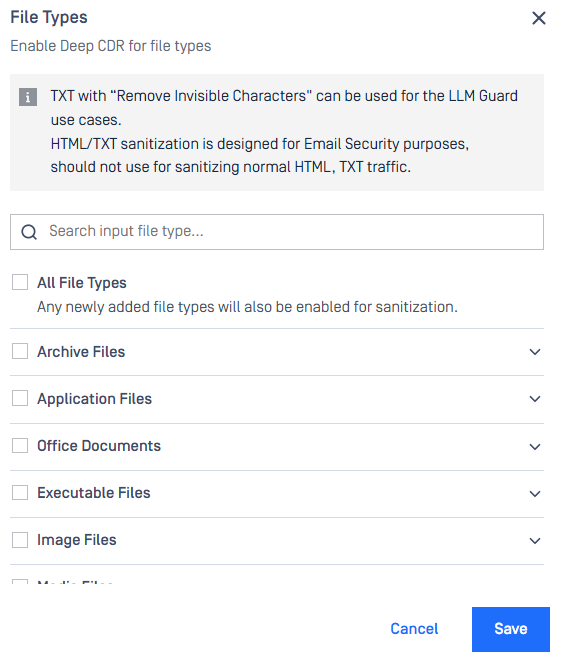Click the Office Documents label
Screen dimensions: 562x661
point(99,446)
